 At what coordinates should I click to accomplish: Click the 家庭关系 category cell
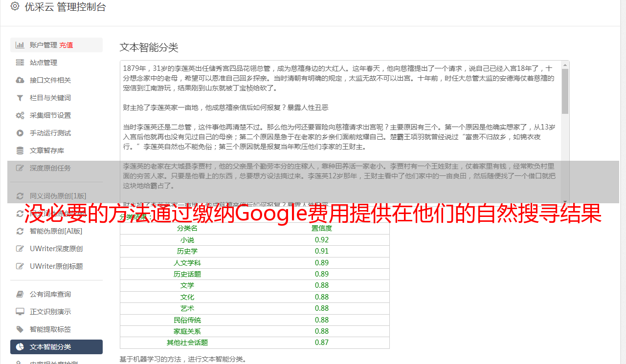click(x=187, y=331)
